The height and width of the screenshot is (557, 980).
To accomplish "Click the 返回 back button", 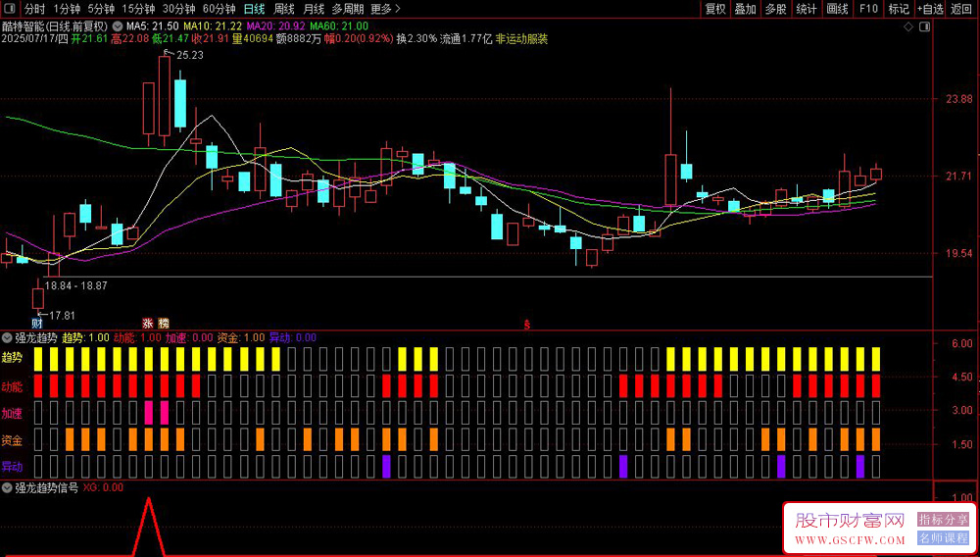I will click(x=962, y=9).
